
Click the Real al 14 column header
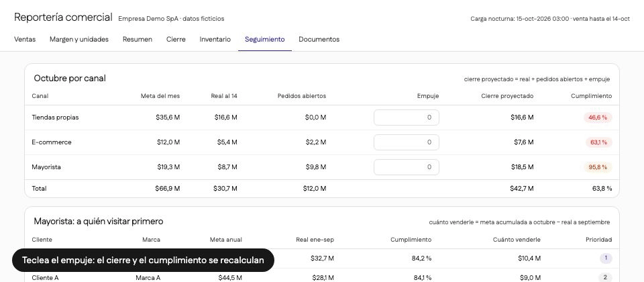point(224,96)
